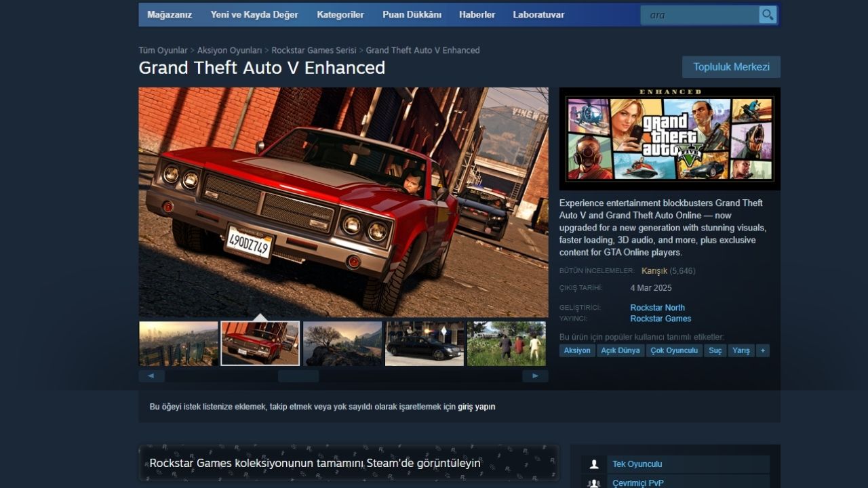The width and height of the screenshot is (868, 488).
Task: Click Grand Theft Auto V Enhanced breadcrumb
Action: click(x=422, y=50)
